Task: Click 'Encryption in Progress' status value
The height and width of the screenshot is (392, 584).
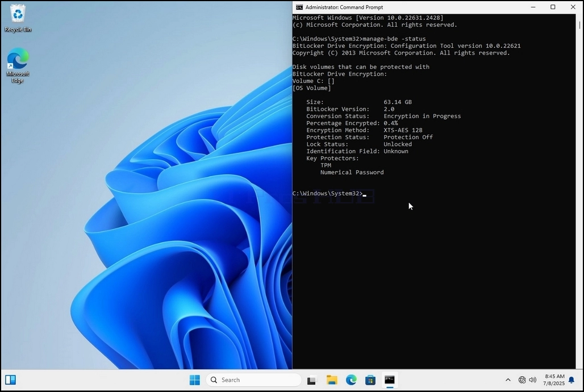Action: coord(422,116)
